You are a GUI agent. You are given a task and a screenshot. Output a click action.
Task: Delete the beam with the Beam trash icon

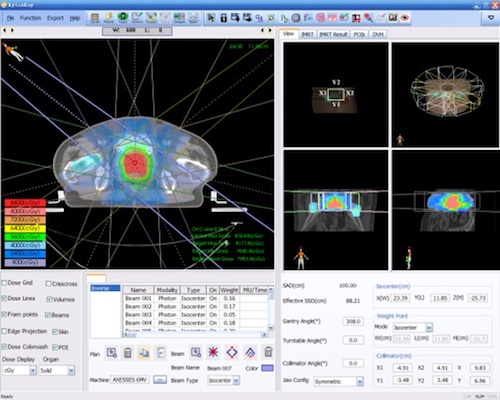[268, 352]
